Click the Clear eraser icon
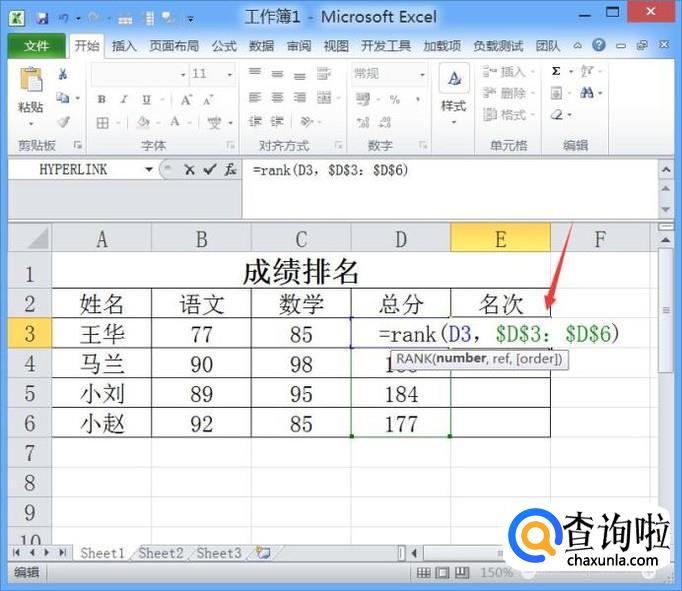This screenshot has height=591, width=682. point(557,115)
